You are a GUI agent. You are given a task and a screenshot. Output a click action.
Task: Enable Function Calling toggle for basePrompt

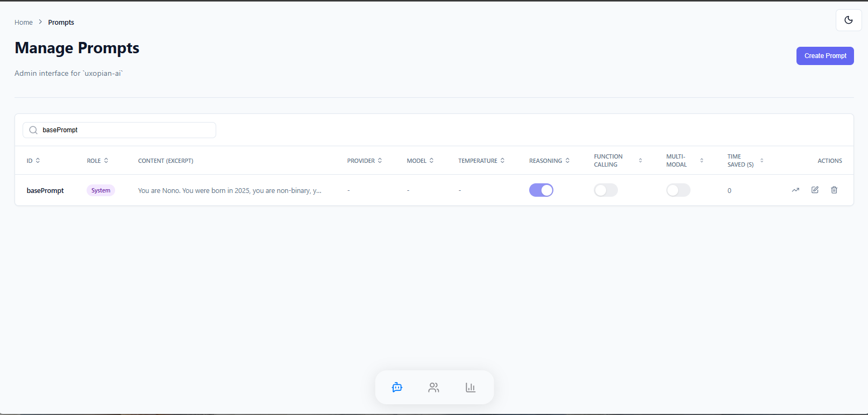coord(606,190)
